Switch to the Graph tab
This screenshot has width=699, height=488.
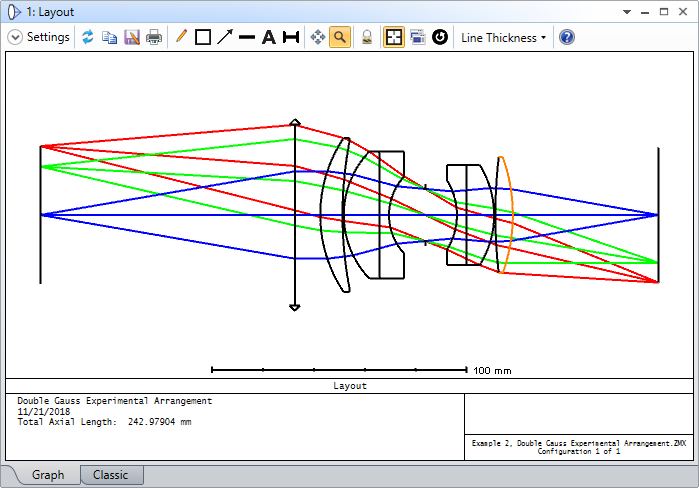(48, 475)
